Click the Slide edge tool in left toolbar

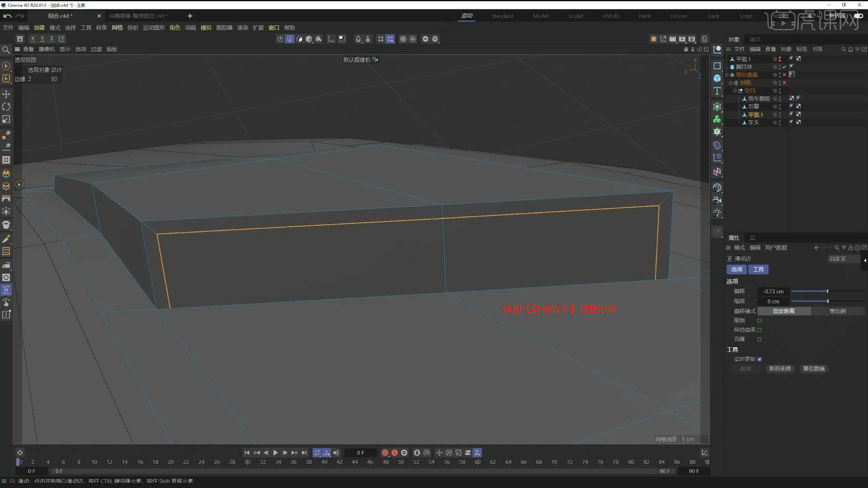(x=6, y=290)
